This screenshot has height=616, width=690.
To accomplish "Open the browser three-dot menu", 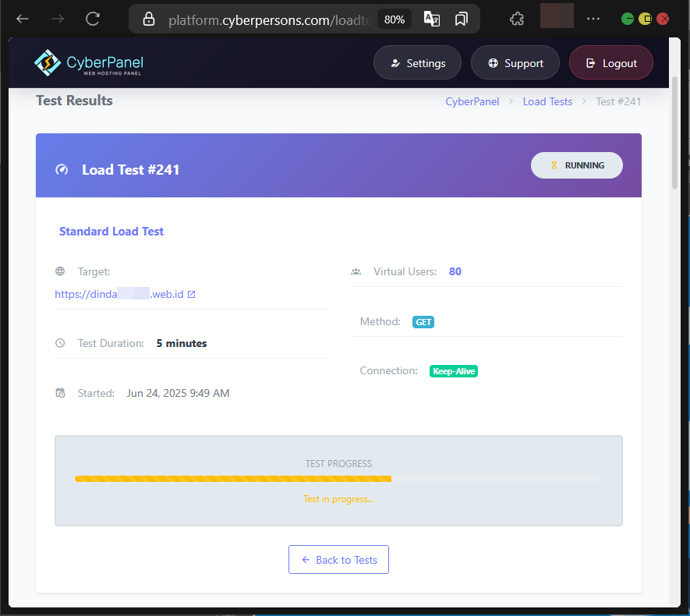I will click(x=593, y=19).
